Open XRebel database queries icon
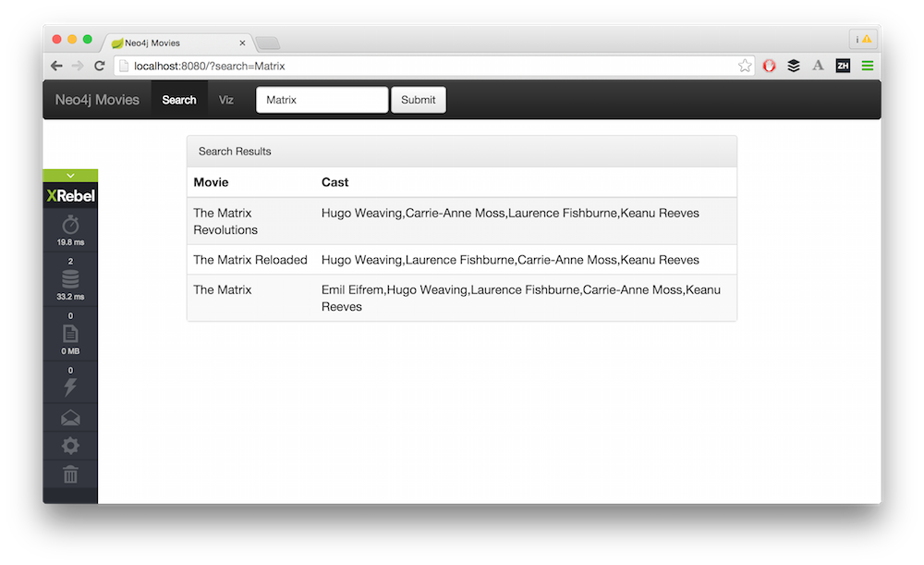 (70, 279)
